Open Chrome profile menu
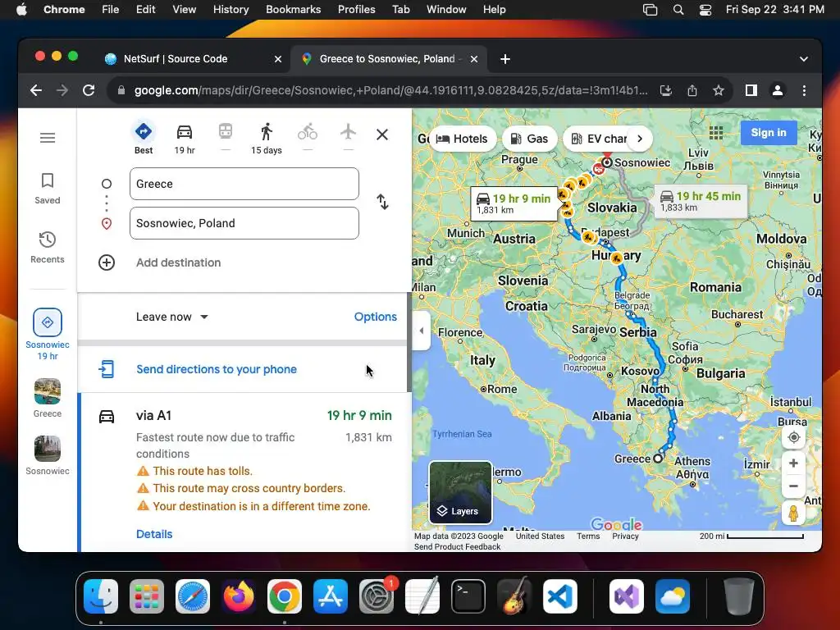 (x=778, y=90)
